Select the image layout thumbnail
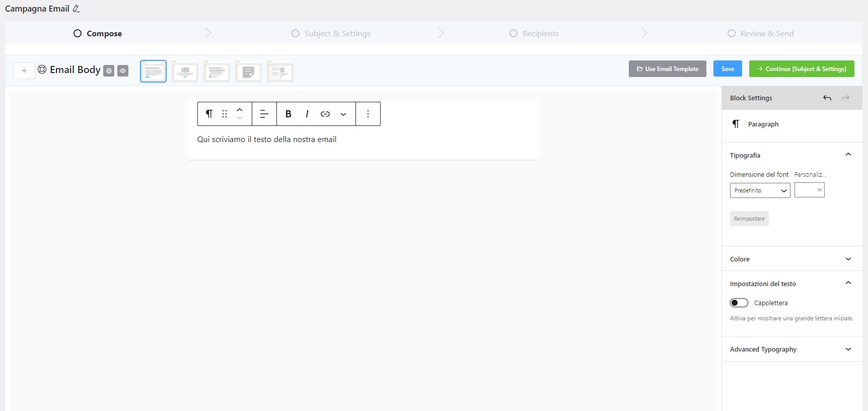 tap(185, 72)
